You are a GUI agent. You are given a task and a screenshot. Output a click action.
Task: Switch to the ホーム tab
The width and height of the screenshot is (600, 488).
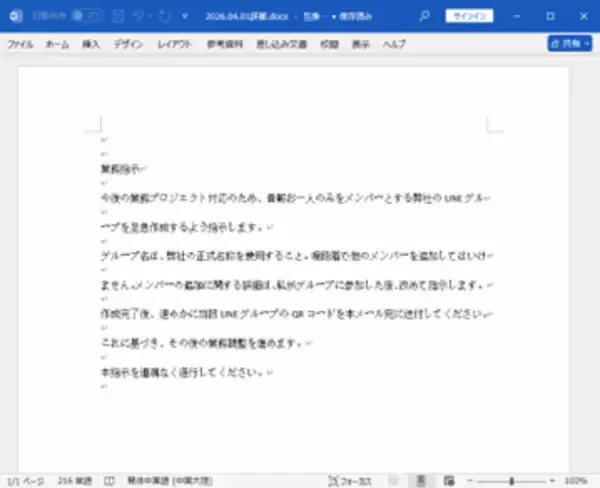click(57, 44)
